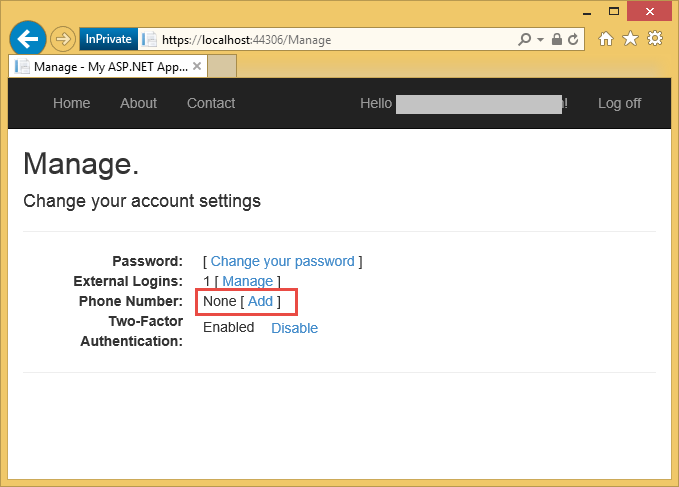Click the search magnifier icon in address bar
The image size is (679, 487).
point(525,40)
